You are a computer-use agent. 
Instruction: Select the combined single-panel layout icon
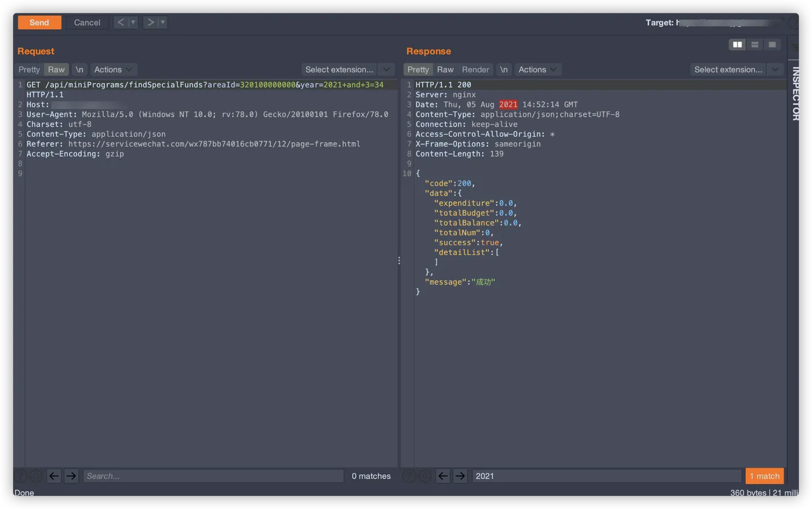click(x=772, y=45)
